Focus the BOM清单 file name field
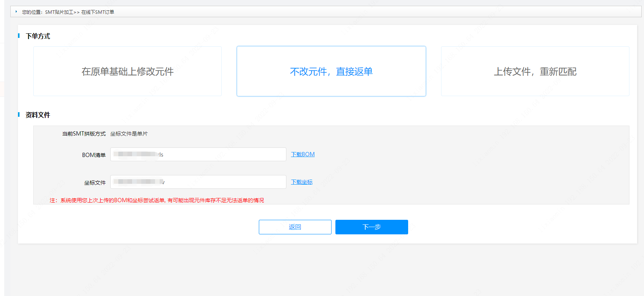 [198, 154]
